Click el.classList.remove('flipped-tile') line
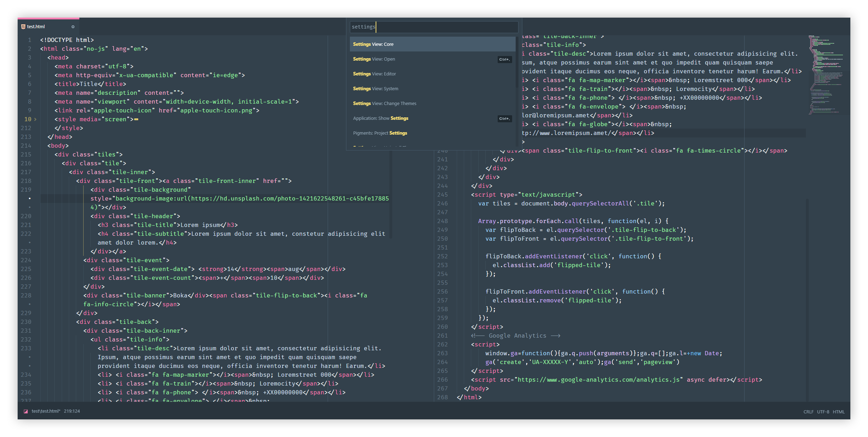Image resolution: width=868 pixels, height=437 pixels. point(557,300)
